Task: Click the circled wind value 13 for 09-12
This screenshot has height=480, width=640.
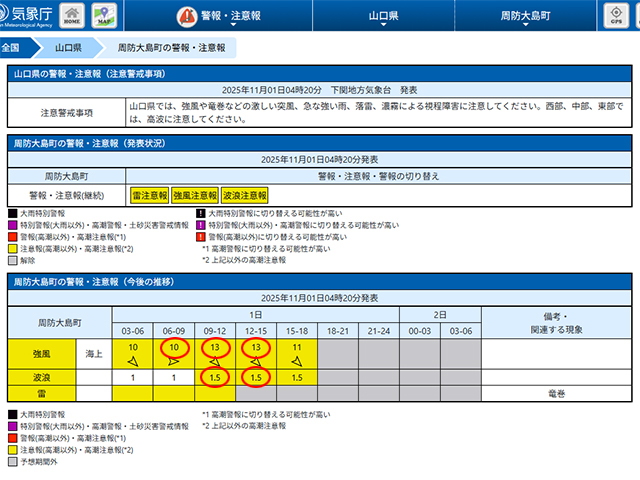Action: (x=215, y=346)
